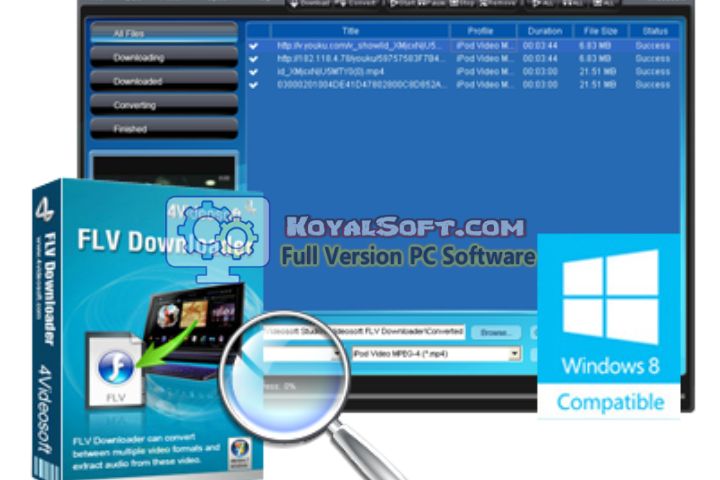Click the Start toolbar button
720x480 pixels.
[x=403, y=3]
